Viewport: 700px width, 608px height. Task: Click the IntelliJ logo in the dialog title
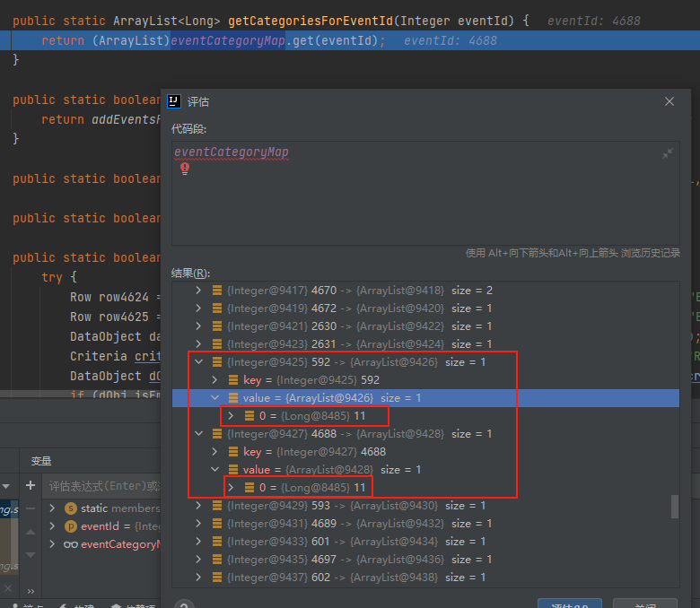click(x=174, y=101)
